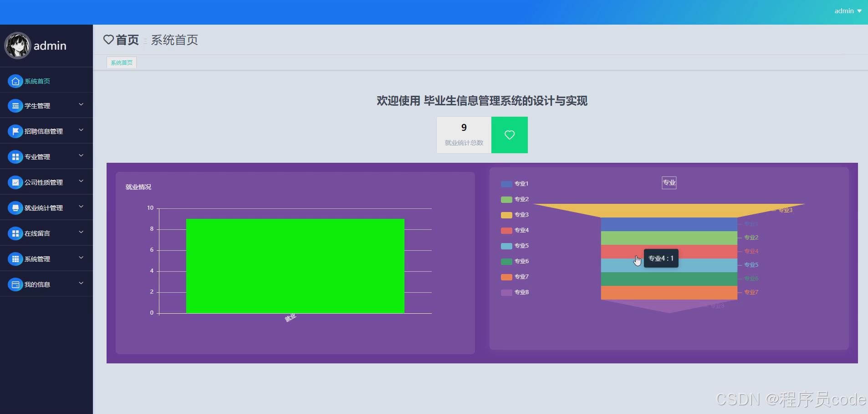868x414 pixels.
Task: Click the 专业3 legend swatch
Action: 506,214
